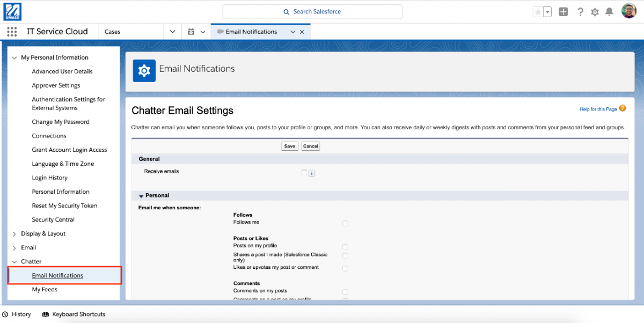Toggle Likes or upvotes my post checkbox
644x323 pixels.
[x=345, y=268]
